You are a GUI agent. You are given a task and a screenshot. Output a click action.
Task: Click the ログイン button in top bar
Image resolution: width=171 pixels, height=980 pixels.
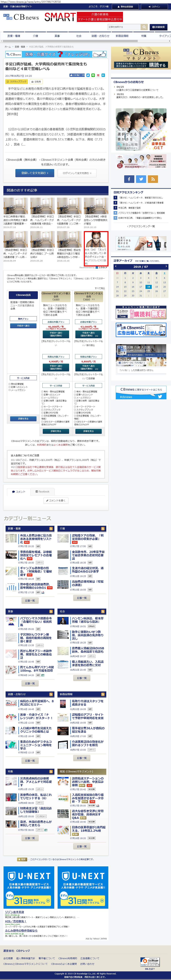(154, 6)
